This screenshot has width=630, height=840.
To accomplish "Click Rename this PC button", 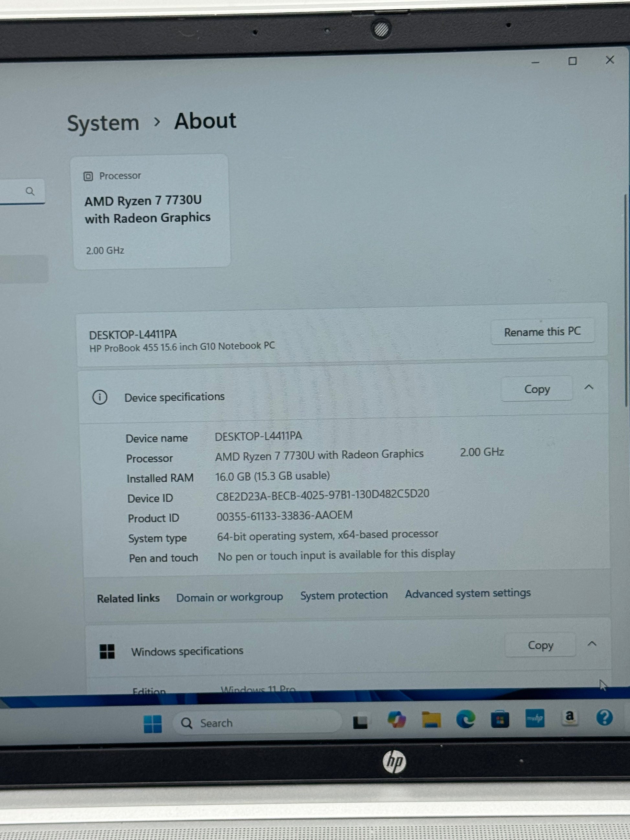I will (x=542, y=332).
